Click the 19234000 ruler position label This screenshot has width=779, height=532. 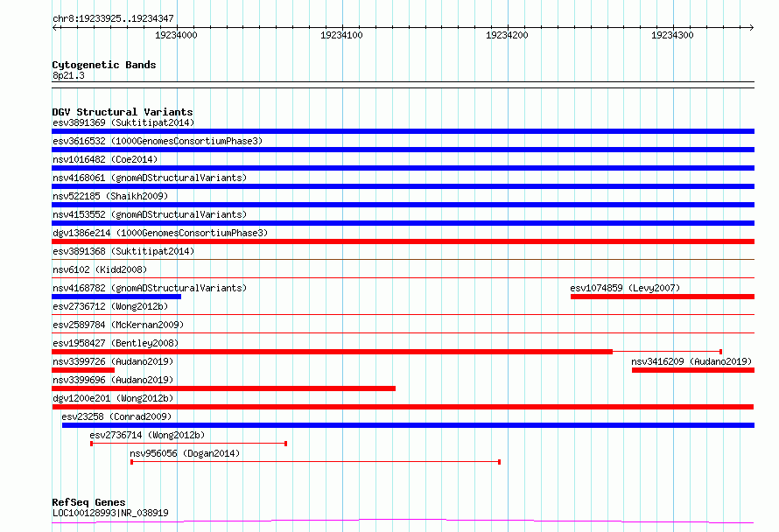[x=176, y=35]
